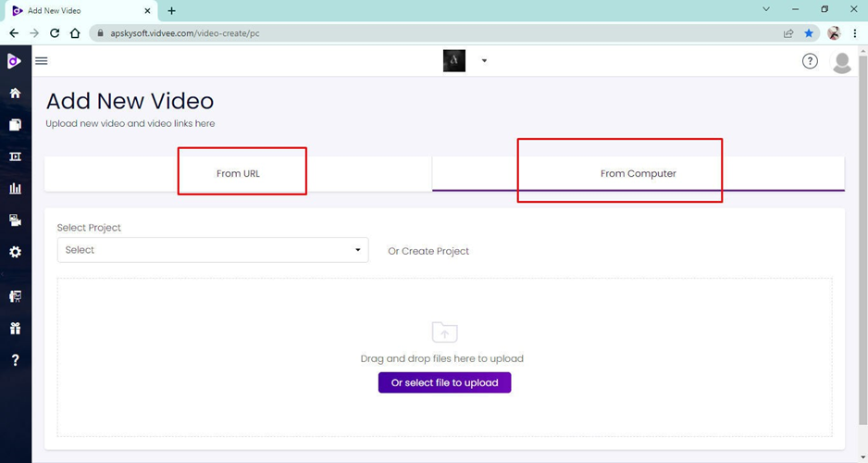Click the upload folder icon in drop zone
868x463 pixels.
pyautogui.click(x=444, y=332)
